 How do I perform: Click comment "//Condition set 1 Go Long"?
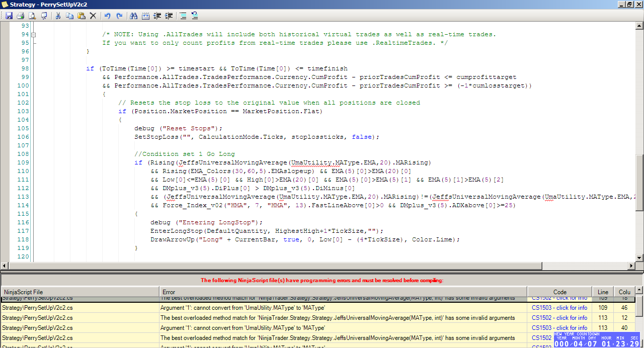pyautogui.click(x=185, y=154)
